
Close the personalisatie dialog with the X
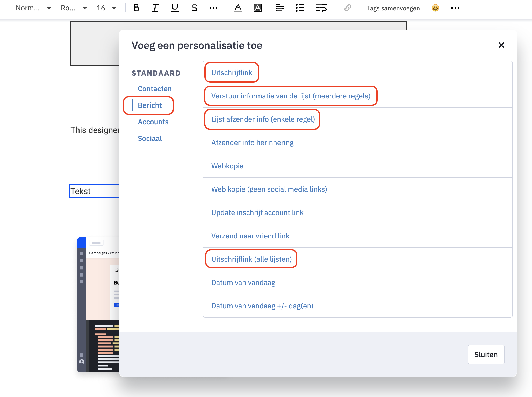click(501, 45)
